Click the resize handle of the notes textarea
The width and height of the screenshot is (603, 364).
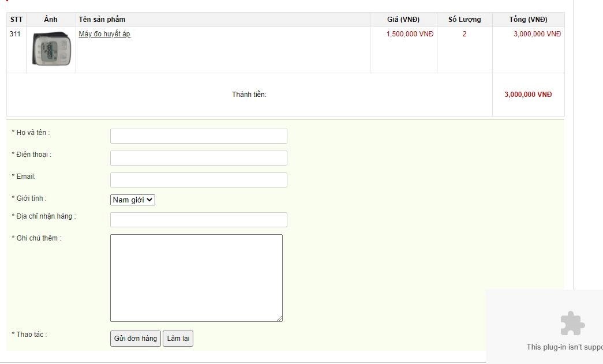coord(279,318)
